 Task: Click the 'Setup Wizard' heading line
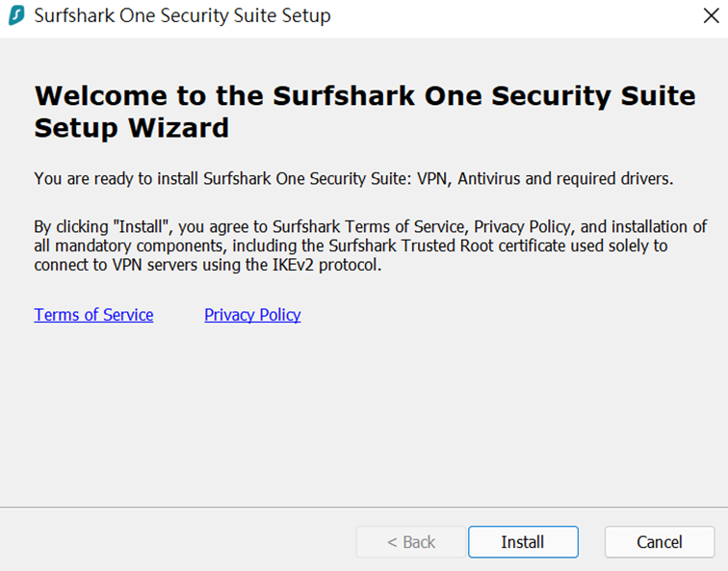pyautogui.click(x=132, y=128)
